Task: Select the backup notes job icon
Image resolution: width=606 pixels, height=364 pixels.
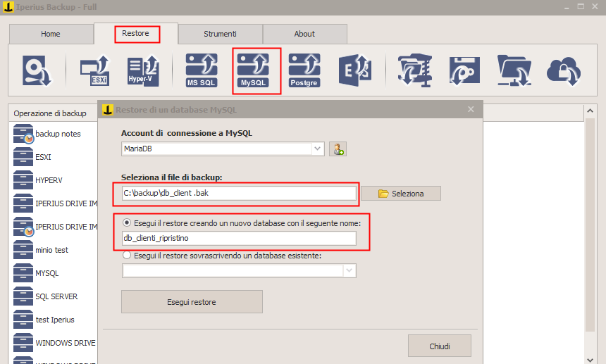Action: 23,134
